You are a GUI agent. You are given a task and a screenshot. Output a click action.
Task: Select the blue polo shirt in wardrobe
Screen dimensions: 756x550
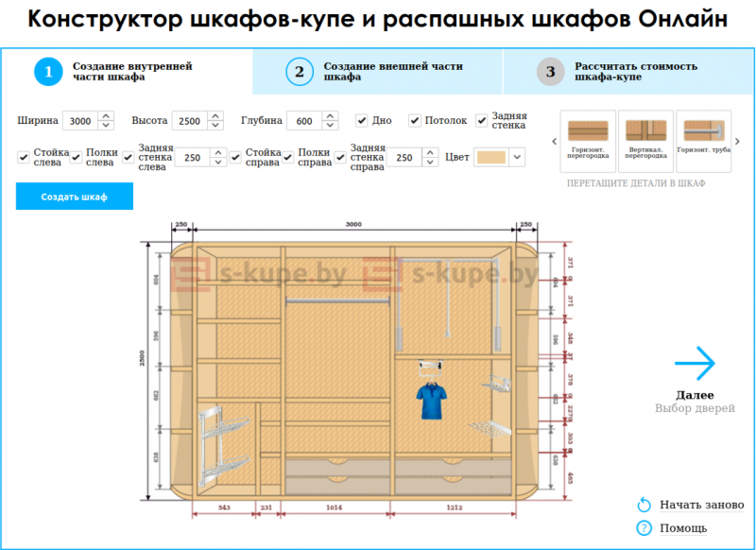click(431, 400)
